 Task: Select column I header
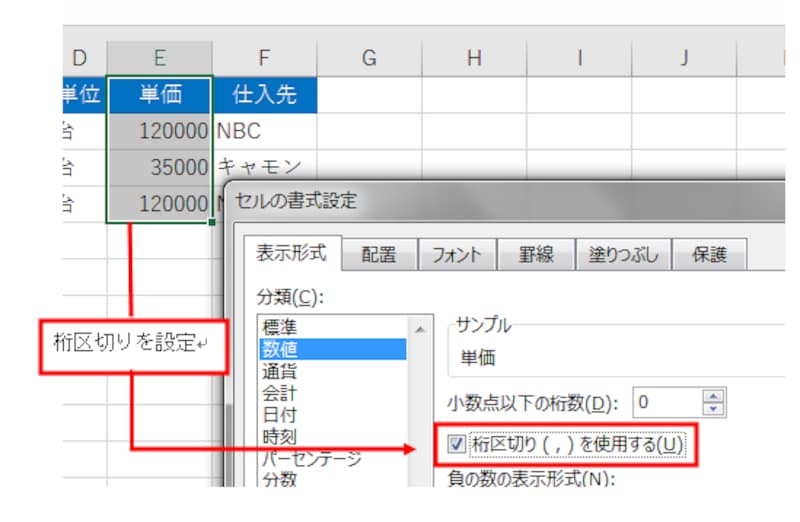[579, 58]
